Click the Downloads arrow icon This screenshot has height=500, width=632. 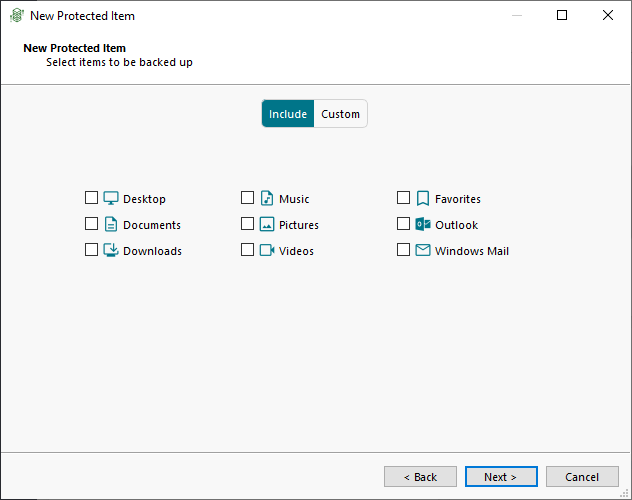point(111,250)
